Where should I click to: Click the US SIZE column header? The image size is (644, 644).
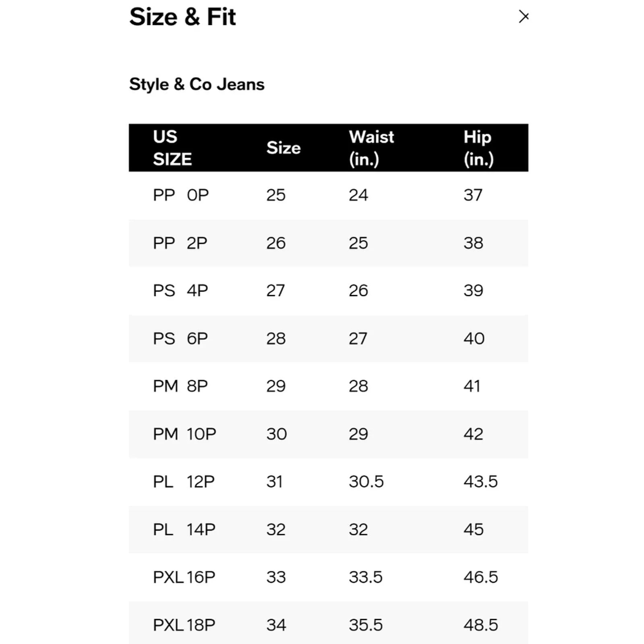[x=172, y=148]
